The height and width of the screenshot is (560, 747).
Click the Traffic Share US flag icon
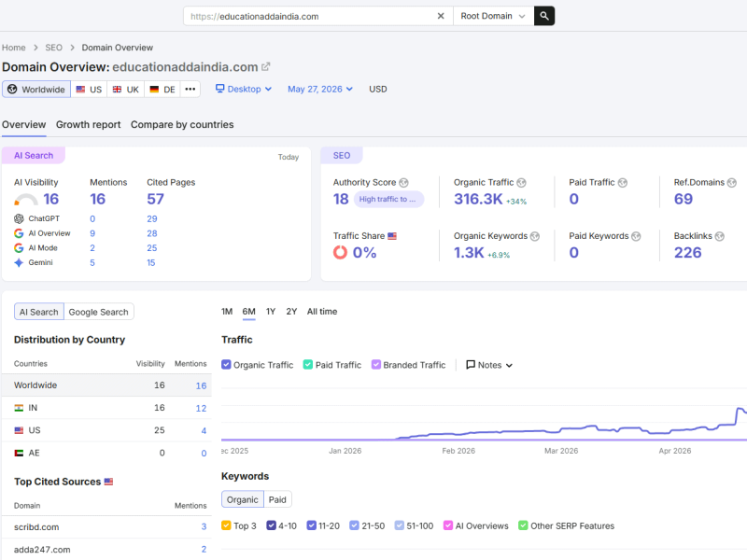(x=392, y=236)
